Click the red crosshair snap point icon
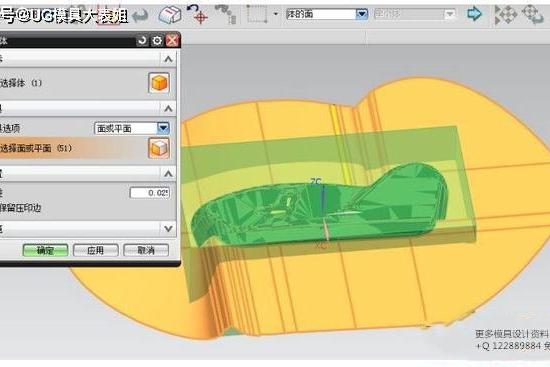The image size is (550, 367). coord(197,14)
